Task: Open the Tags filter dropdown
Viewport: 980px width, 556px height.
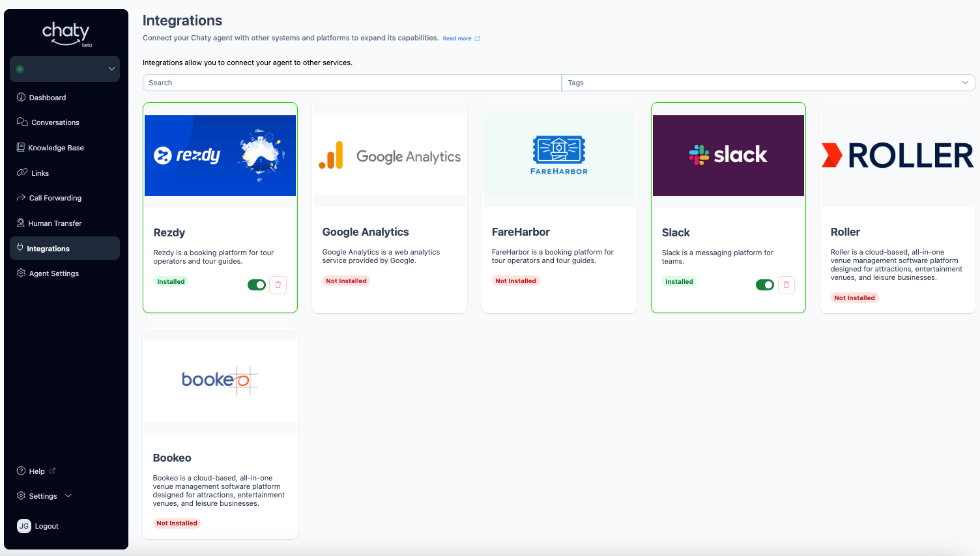Action: 768,83
